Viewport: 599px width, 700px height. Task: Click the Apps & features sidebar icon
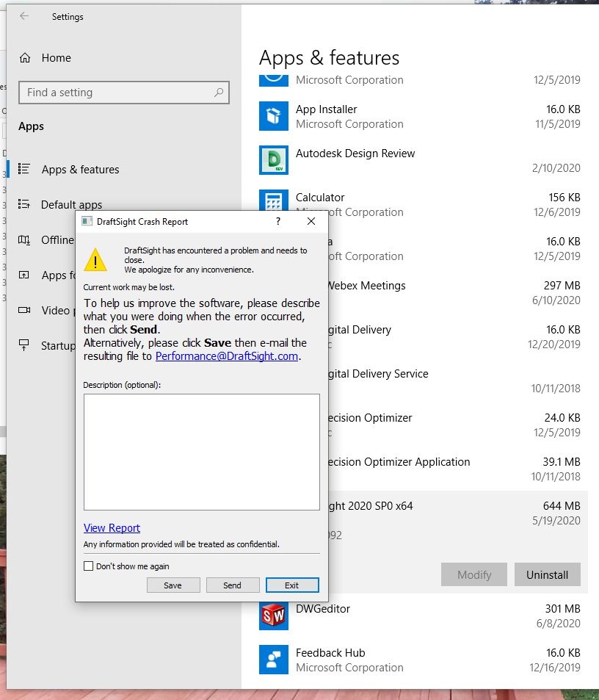click(24, 169)
